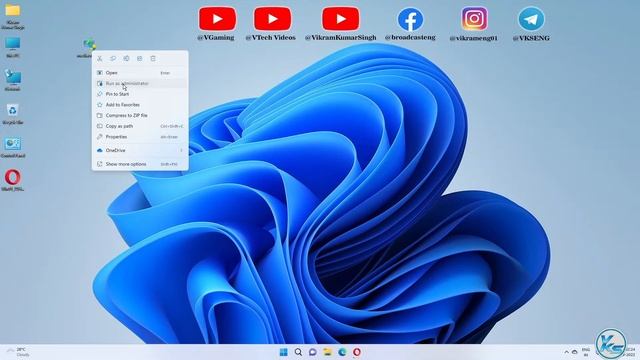
Task: Open the Chat icon on the taskbar
Action: click(313, 352)
